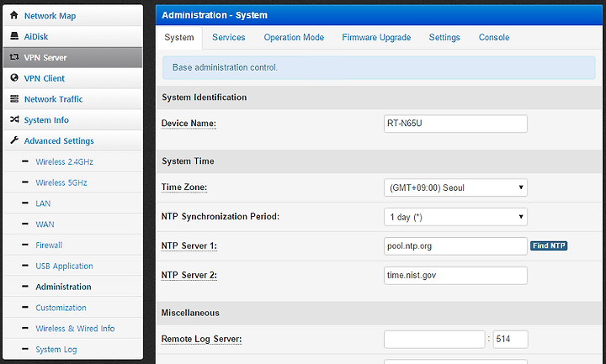Click the NTP Server 1 label

189,245
